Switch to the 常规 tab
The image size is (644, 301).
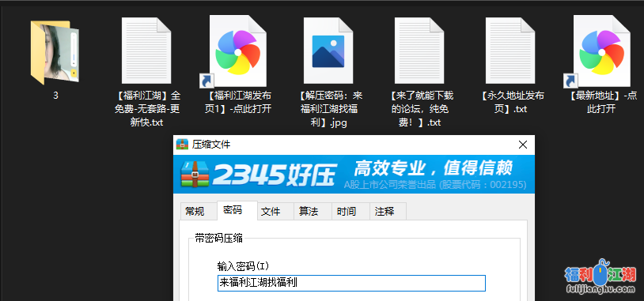195,212
